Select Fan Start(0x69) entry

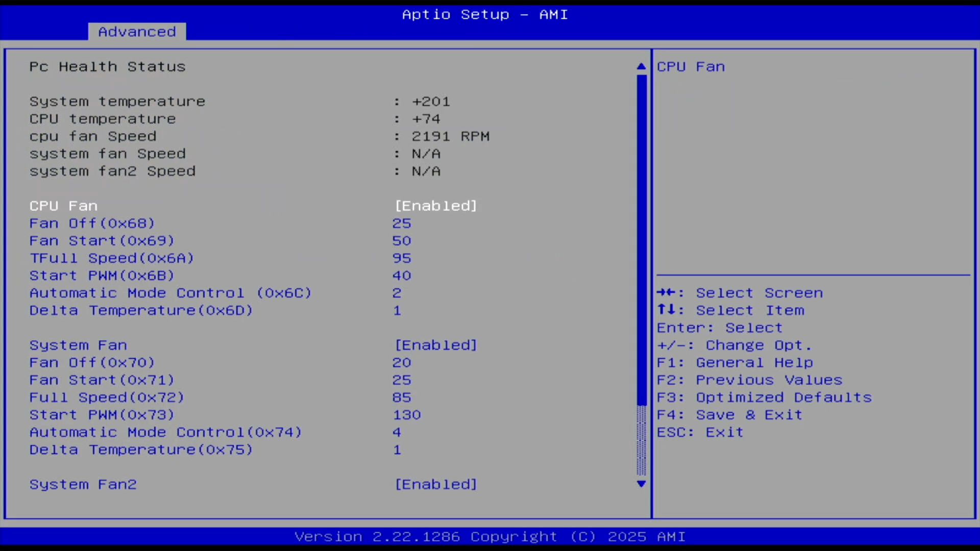[102, 241]
